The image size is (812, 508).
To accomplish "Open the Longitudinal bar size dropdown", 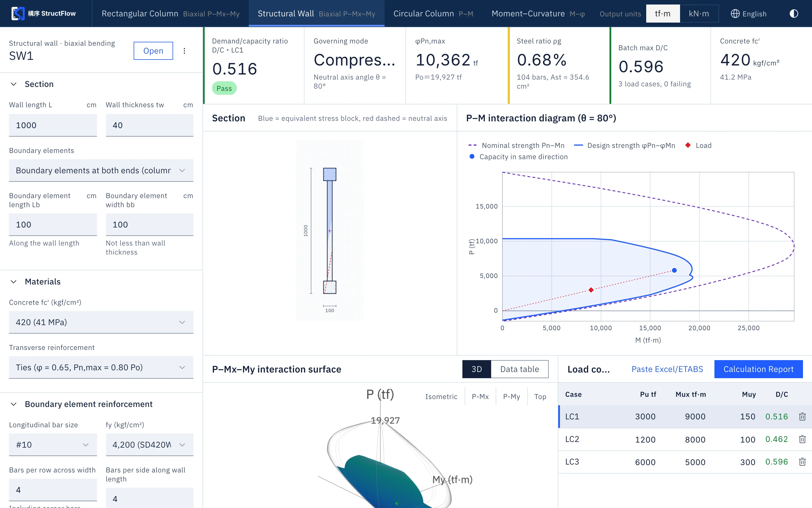I will [x=53, y=444].
